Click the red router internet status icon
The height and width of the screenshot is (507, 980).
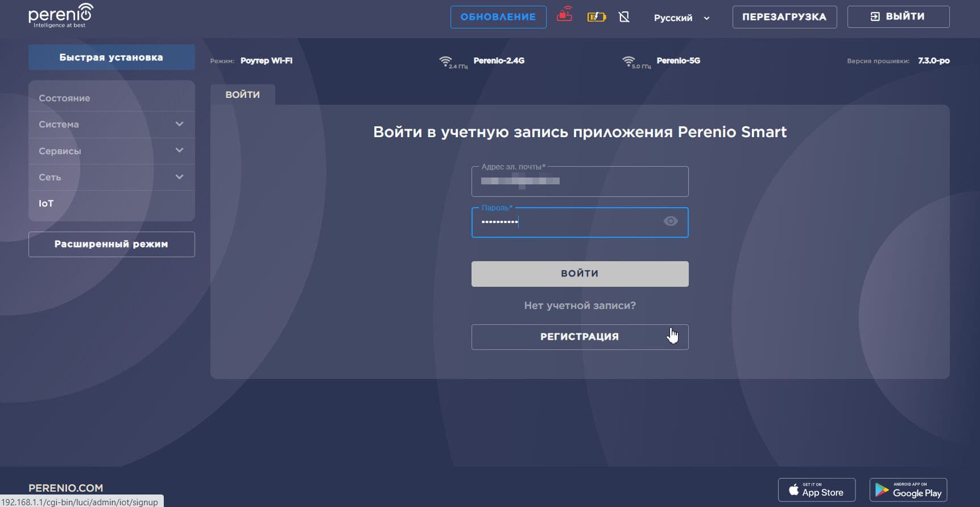click(564, 14)
